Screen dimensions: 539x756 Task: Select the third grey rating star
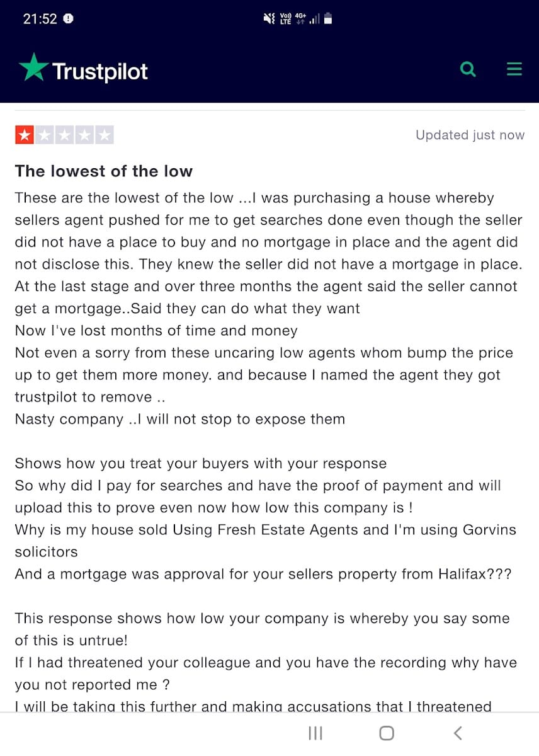click(x=64, y=135)
